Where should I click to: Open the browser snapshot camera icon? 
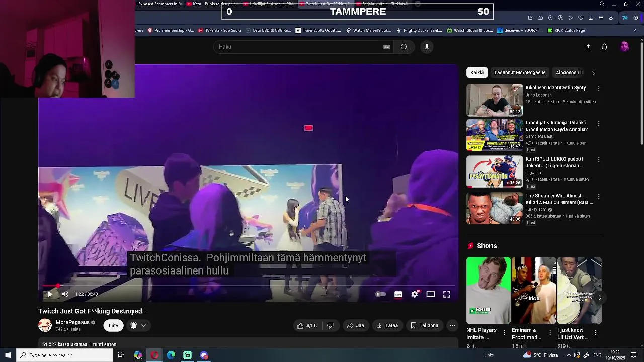(x=540, y=18)
